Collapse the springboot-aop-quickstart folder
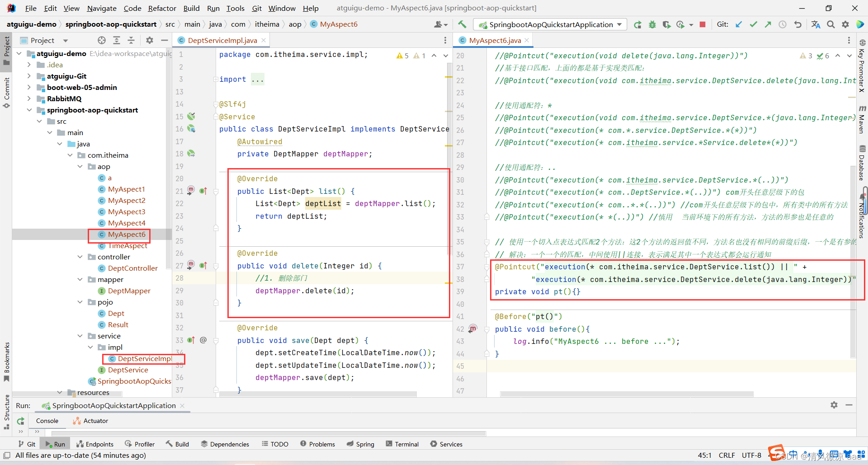The image size is (868, 465). pyautogui.click(x=29, y=110)
